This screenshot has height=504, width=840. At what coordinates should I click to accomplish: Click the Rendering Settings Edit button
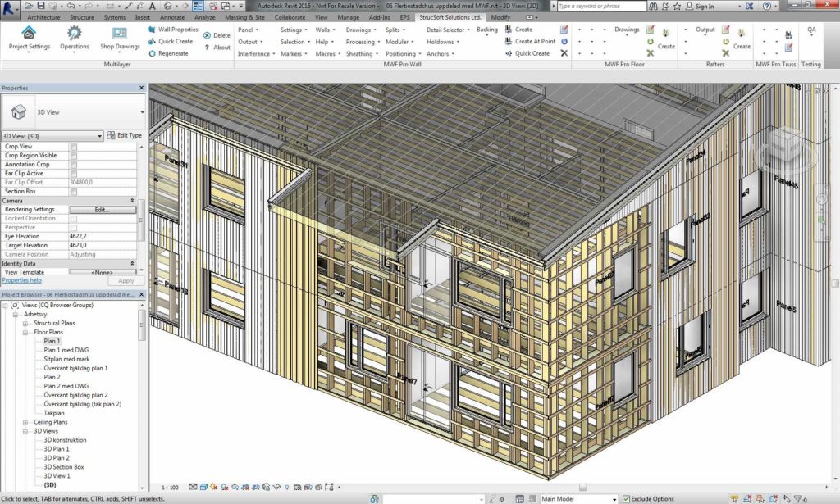coord(102,210)
